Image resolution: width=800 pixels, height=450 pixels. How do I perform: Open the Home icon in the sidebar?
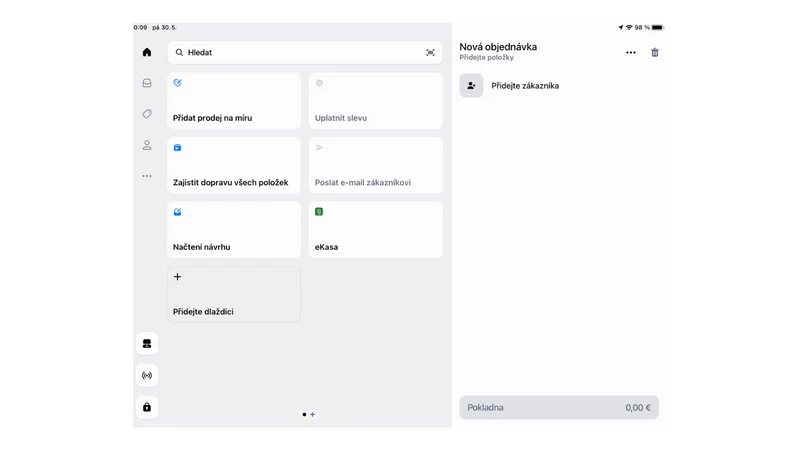[147, 52]
